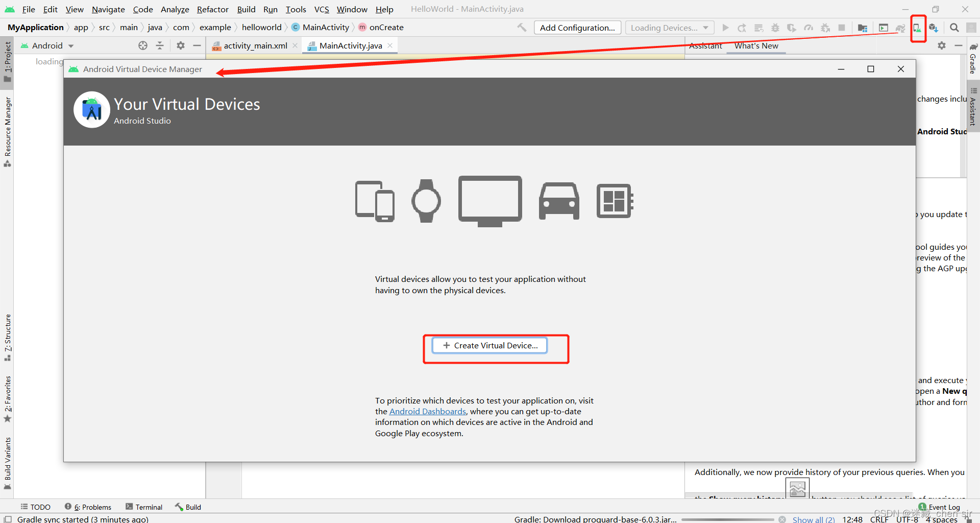Click the user account avatar icon
Image resolution: width=980 pixels, height=523 pixels.
pyautogui.click(x=971, y=28)
